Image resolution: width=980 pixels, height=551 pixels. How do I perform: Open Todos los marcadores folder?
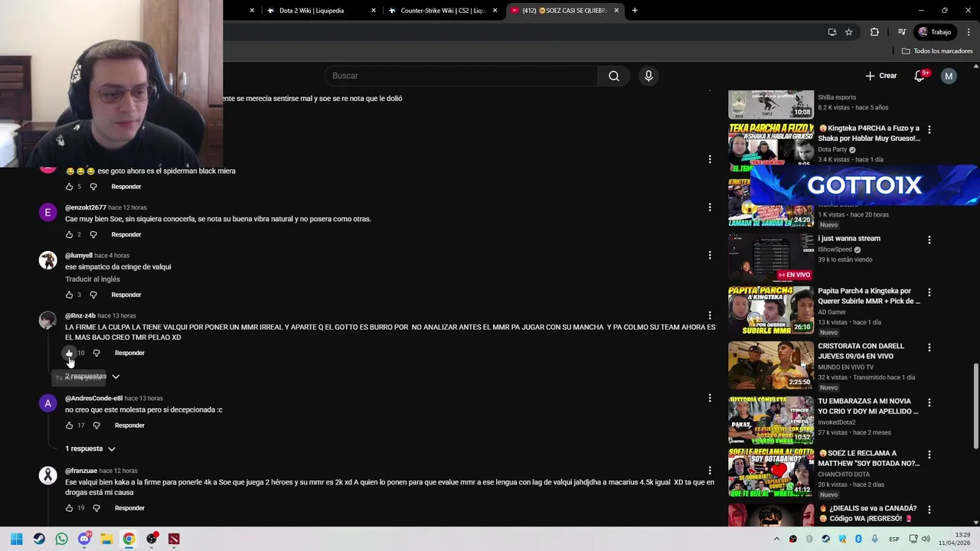[x=937, y=51]
